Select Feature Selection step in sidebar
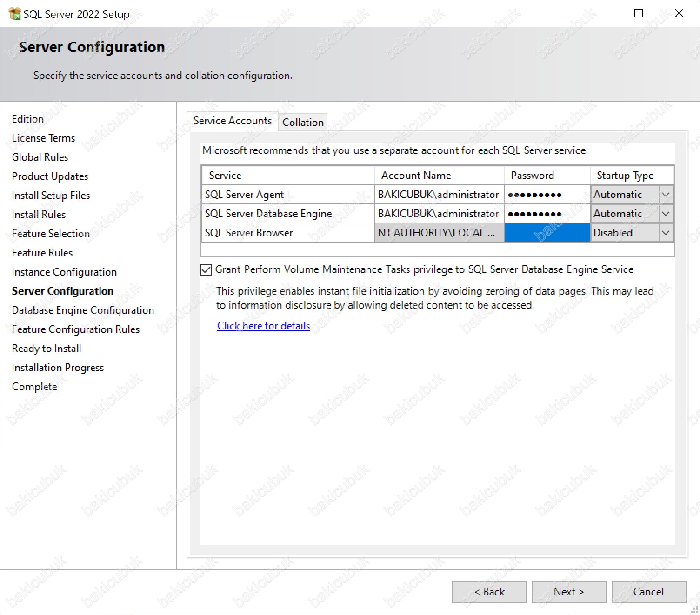This screenshot has width=700, height=615. [x=51, y=234]
